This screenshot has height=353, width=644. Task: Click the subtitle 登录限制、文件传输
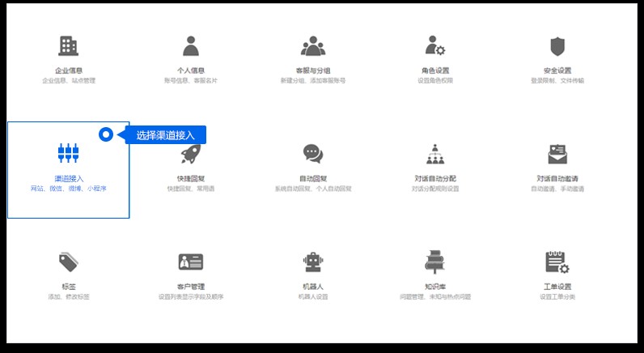coord(557,80)
